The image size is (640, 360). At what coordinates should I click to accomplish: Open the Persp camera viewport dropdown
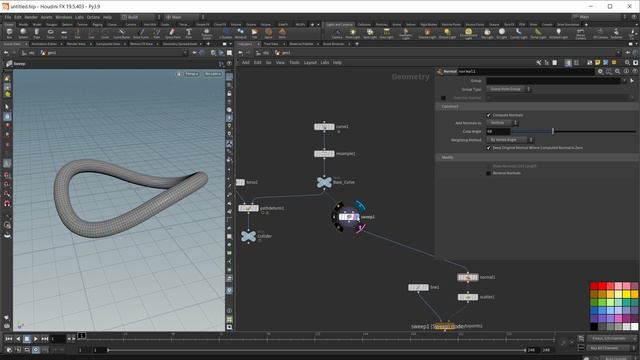[x=191, y=74]
